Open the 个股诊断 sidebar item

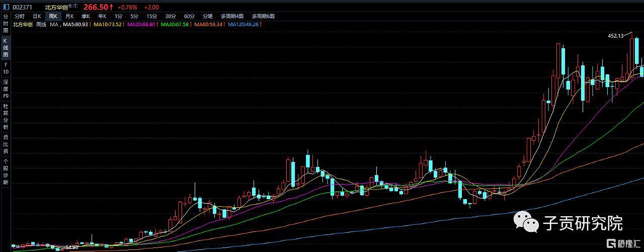tap(6, 172)
